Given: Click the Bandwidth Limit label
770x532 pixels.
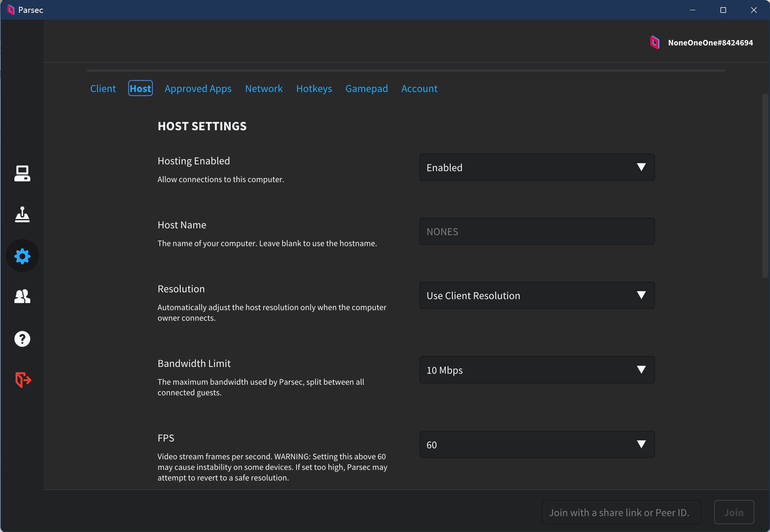Looking at the screenshot, I should (x=194, y=364).
